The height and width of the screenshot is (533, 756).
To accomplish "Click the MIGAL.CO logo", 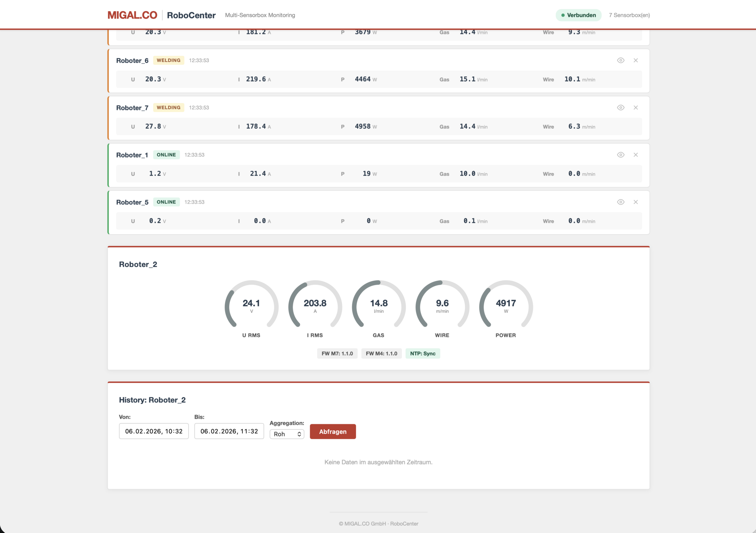I will [x=132, y=15].
